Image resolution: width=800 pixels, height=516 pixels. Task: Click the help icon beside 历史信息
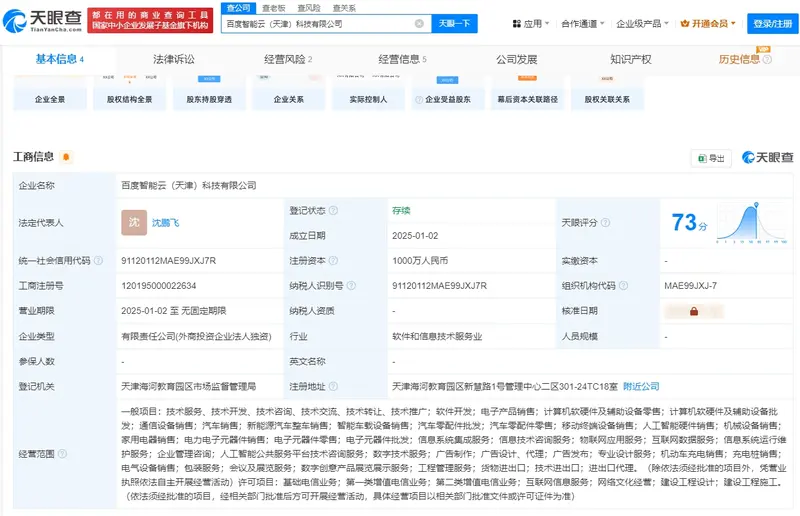tap(767, 60)
